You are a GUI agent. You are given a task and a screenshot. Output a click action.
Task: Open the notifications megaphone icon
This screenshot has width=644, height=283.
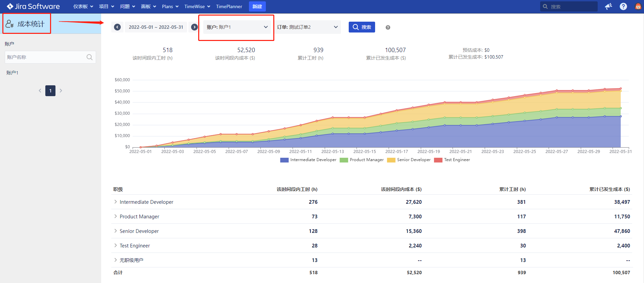pyautogui.click(x=608, y=6)
